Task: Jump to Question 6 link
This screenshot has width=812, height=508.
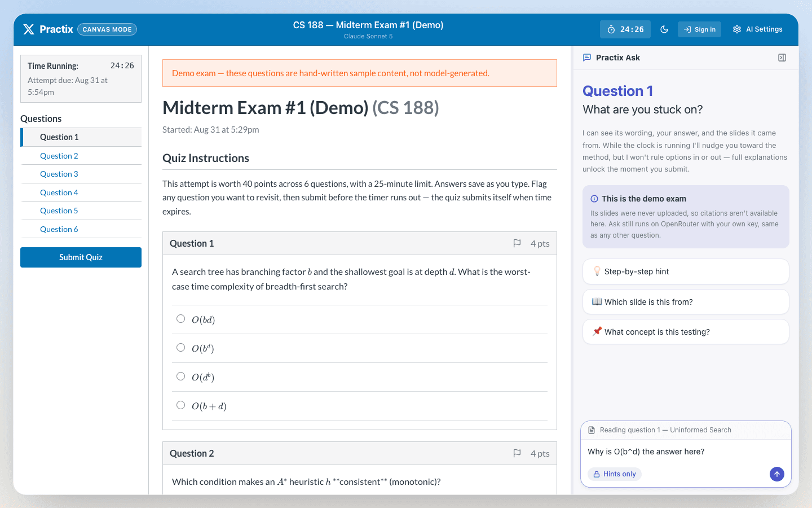Action: click(x=59, y=229)
